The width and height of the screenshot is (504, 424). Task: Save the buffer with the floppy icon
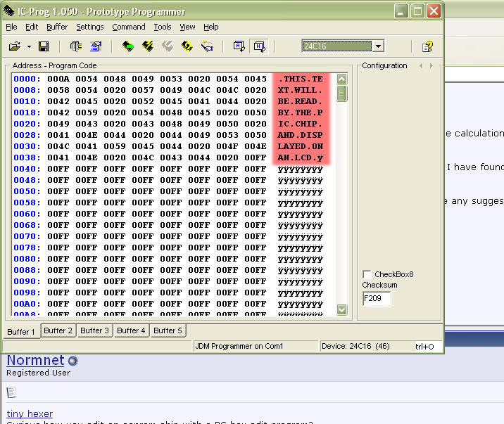point(44,46)
